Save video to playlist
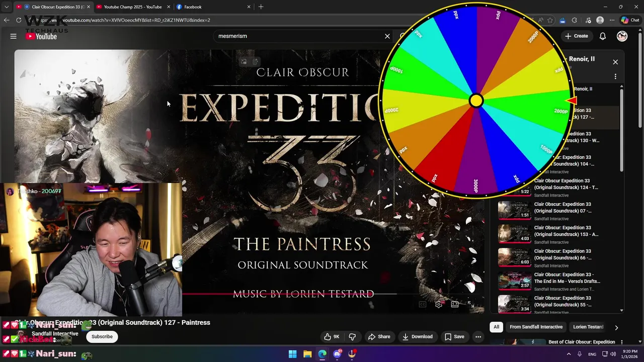The image size is (644, 362). coord(454,337)
